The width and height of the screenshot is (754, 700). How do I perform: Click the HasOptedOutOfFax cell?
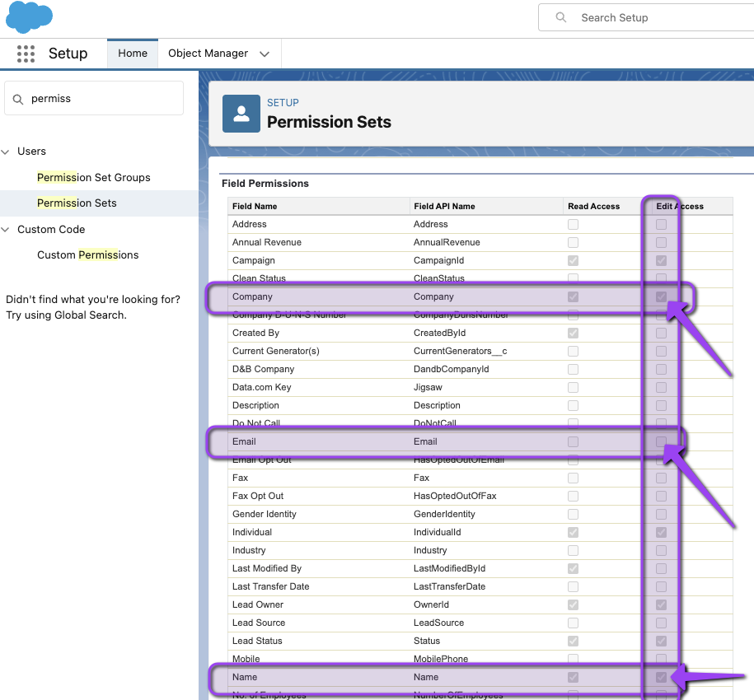[x=455, y=496]
